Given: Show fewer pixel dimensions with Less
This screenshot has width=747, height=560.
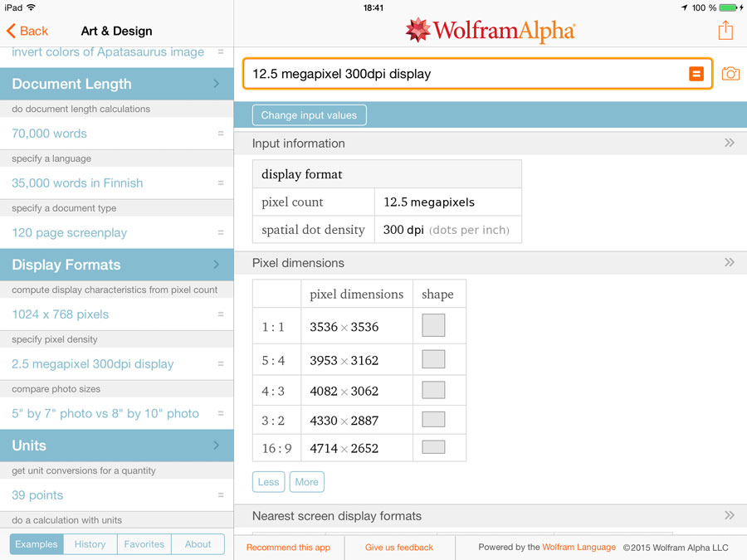Looking at the screenshot, I should click(268, 482).
